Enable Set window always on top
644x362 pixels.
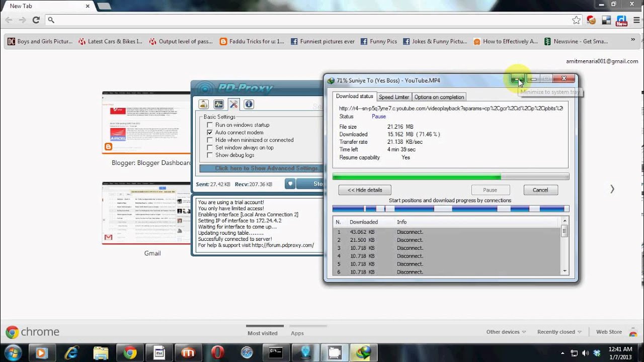pyautogui.click(x=210, y=147)
